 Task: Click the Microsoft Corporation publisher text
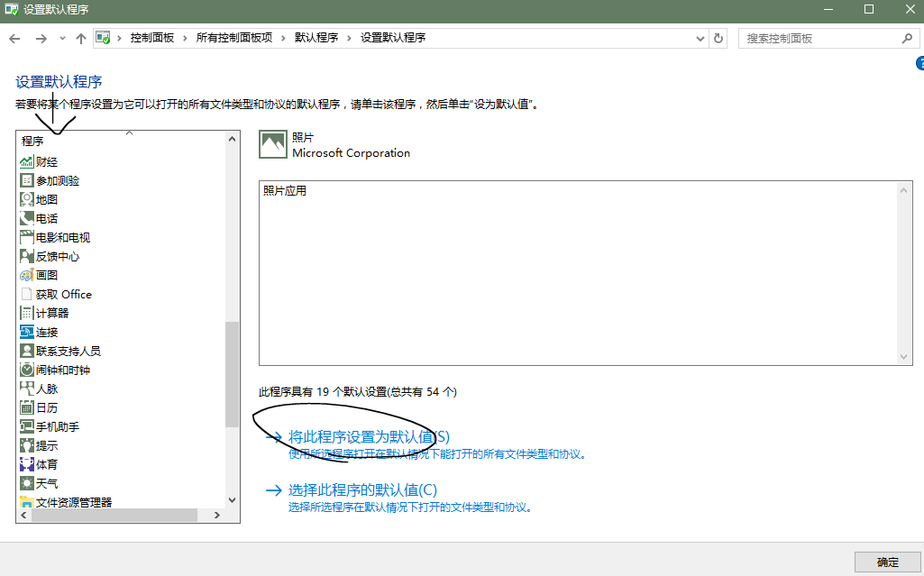pos(352,153)
